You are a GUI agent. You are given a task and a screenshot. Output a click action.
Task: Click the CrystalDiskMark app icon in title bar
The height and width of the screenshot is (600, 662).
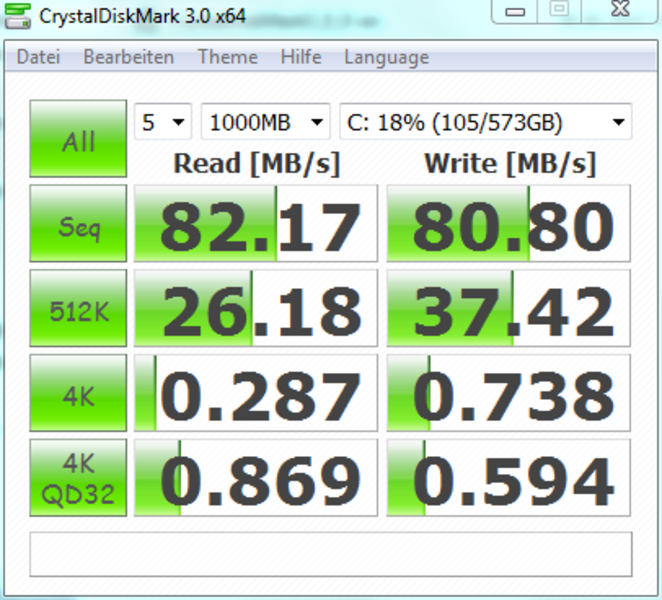pyautogui.click(x=17, y=16)
